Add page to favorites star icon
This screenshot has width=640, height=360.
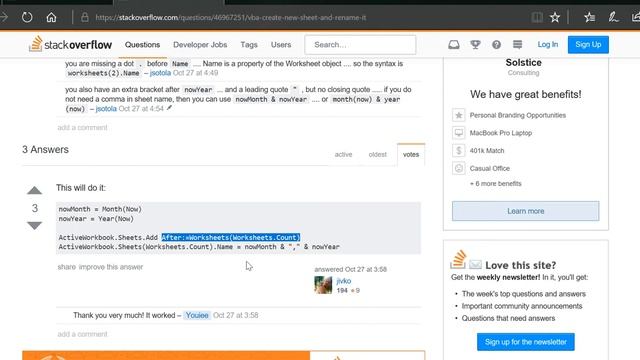(555, 17)
